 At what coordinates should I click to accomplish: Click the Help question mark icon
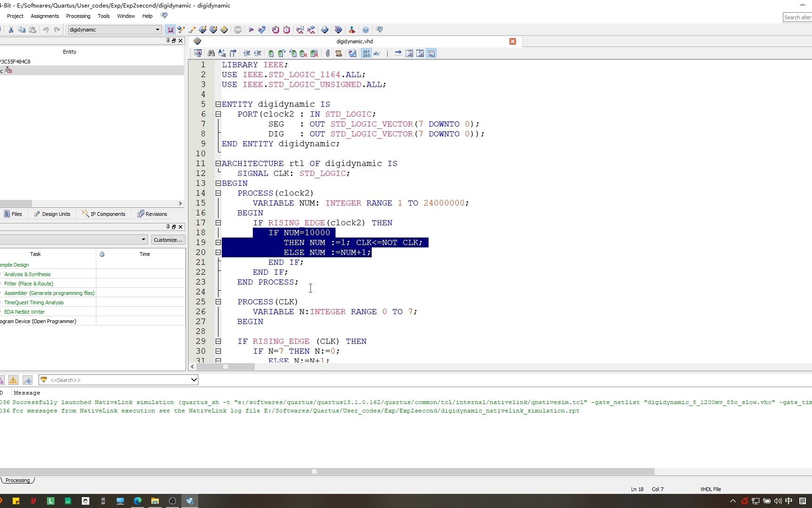tap(366, 30)
